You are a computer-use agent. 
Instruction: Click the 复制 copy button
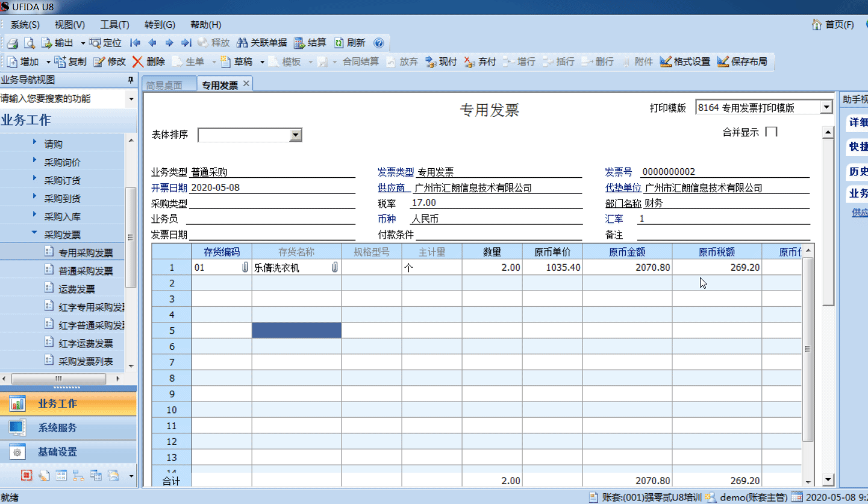70,61
